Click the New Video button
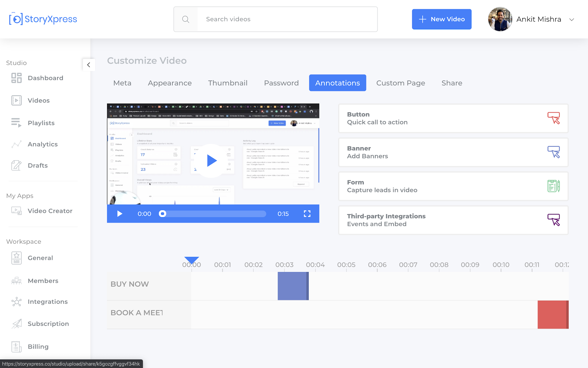This screenshot has height=368, width=588. click(x=442, y=19)
